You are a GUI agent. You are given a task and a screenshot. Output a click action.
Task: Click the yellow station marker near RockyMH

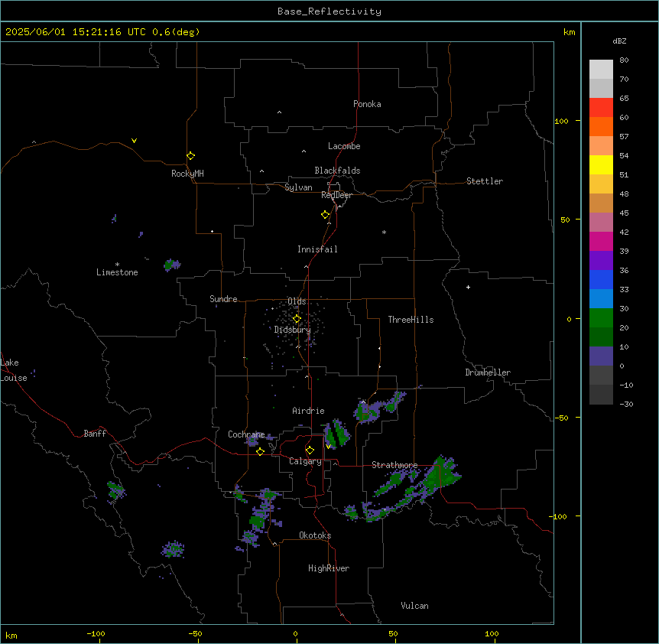pos(190,155)
